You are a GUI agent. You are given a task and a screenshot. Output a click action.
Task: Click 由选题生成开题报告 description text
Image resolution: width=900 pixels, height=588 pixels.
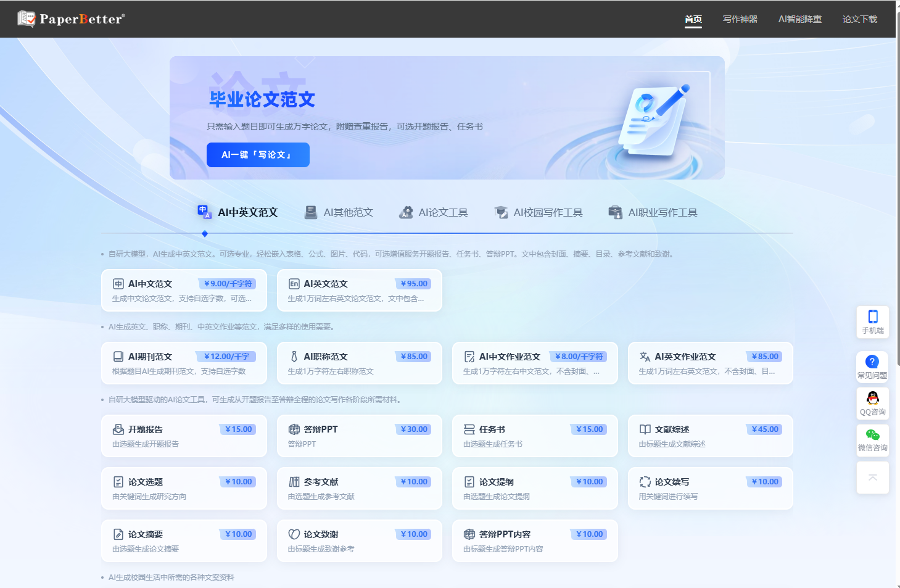(x=146, y=444)
